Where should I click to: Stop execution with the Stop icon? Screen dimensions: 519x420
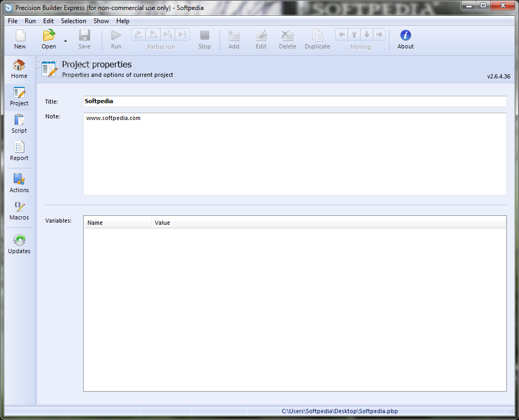pos(205,39)
